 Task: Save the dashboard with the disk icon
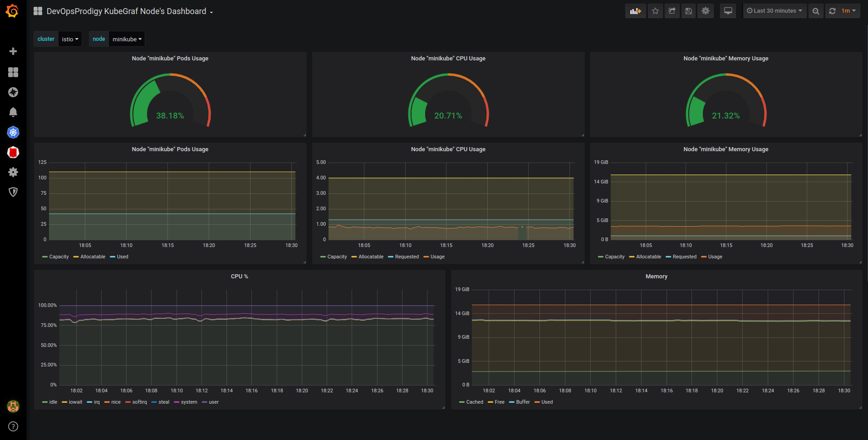pyautogui.click(x=688, y=10)
